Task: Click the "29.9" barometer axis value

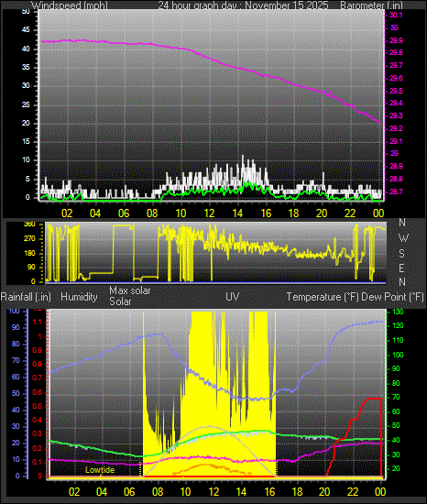Action: tap(396, 40)
